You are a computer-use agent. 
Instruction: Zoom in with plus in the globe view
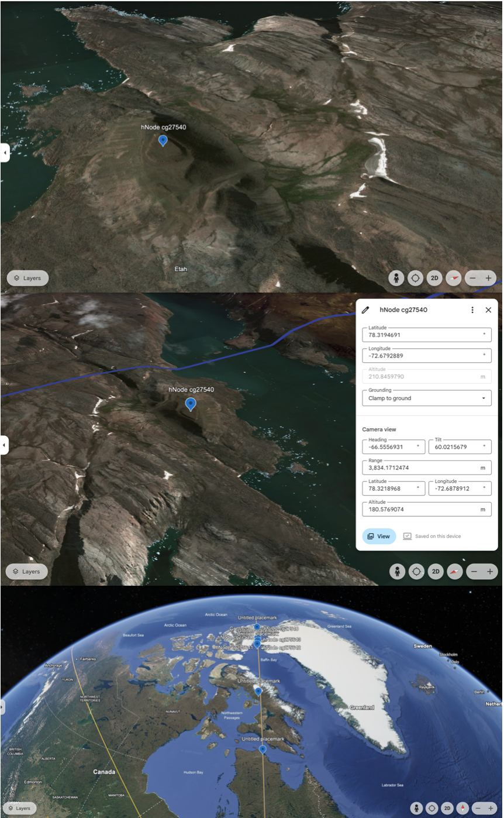coord(491,808)
